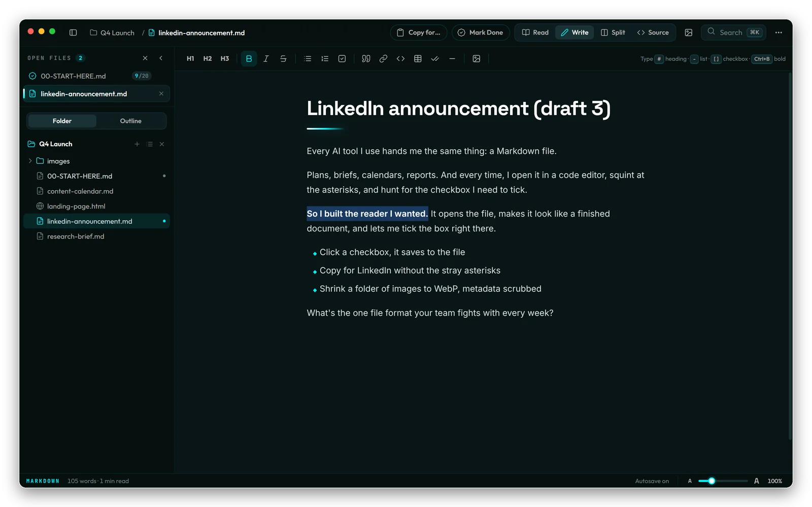The image size is (812, 507).
Task: Toggle strikethrough formatting
Action: click(283, 59)
